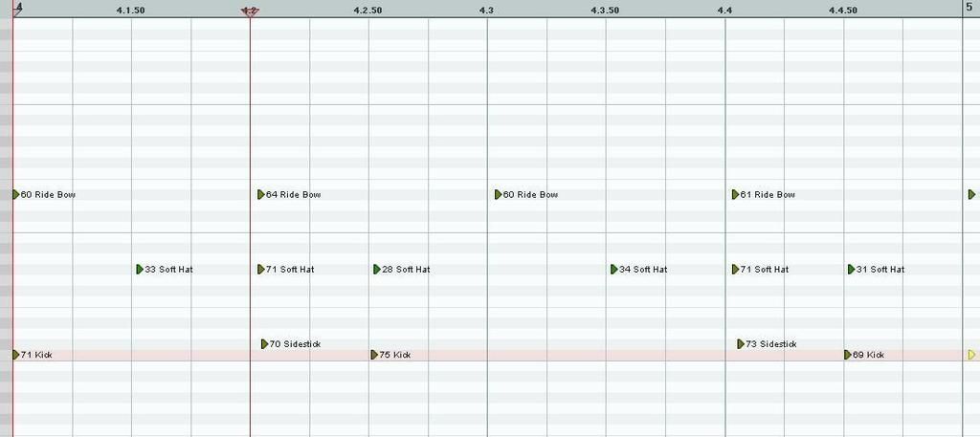
Task: Click the 61 Ride Bow note triangle
Action: pyautogui.click(x=736, y=195)
